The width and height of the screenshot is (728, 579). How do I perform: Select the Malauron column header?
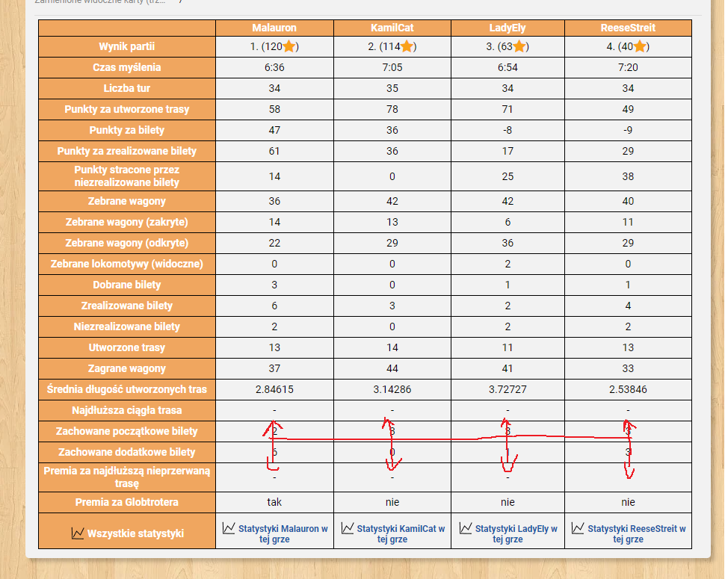tap(274, 28)
